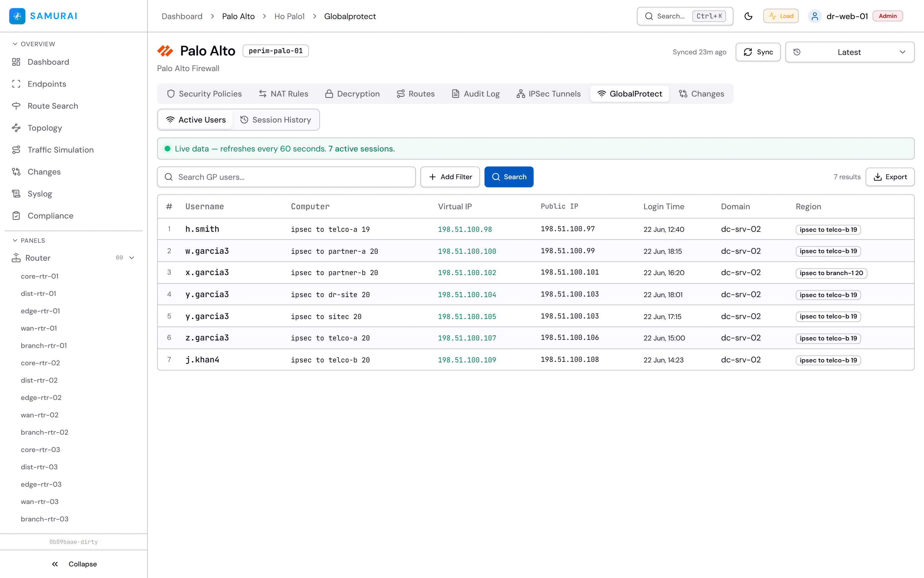Click the Palo Alto vendor logo
The width and height of the screenshot is (924, 578).
pos(165,51)
